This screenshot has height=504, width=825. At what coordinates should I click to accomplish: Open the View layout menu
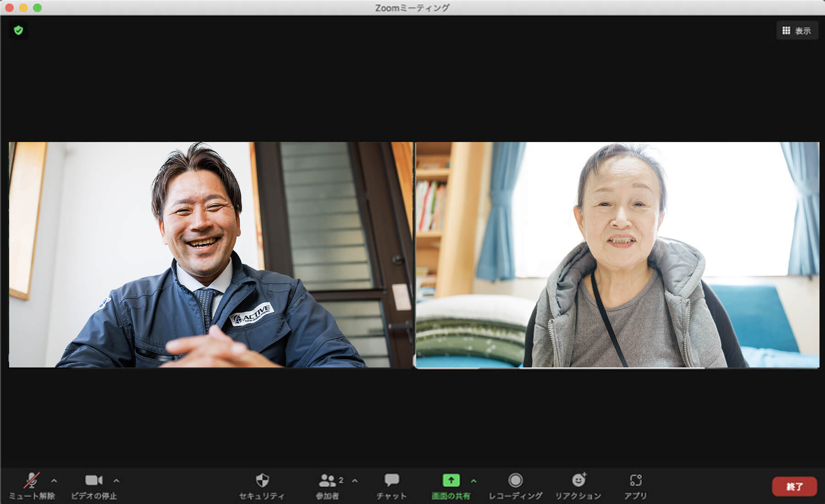797,31
